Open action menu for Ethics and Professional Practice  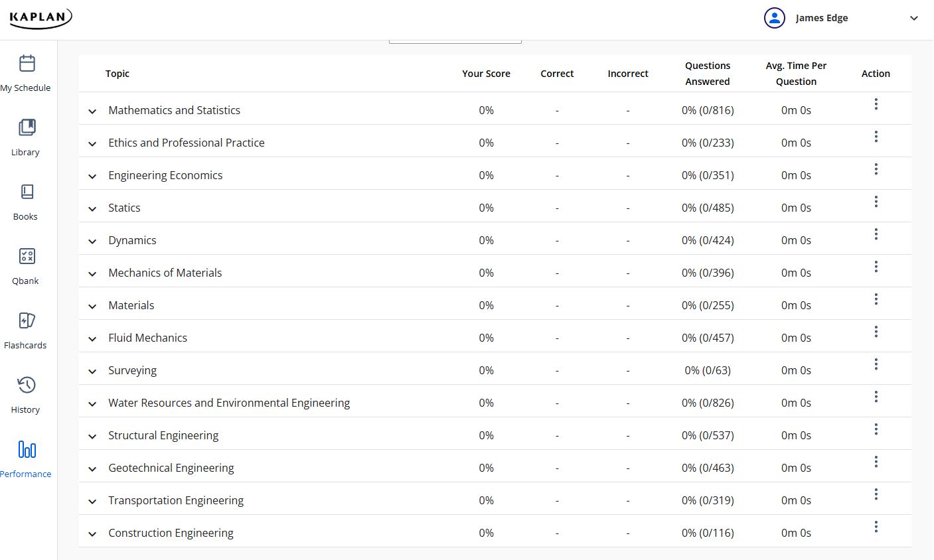click(876, 137)
